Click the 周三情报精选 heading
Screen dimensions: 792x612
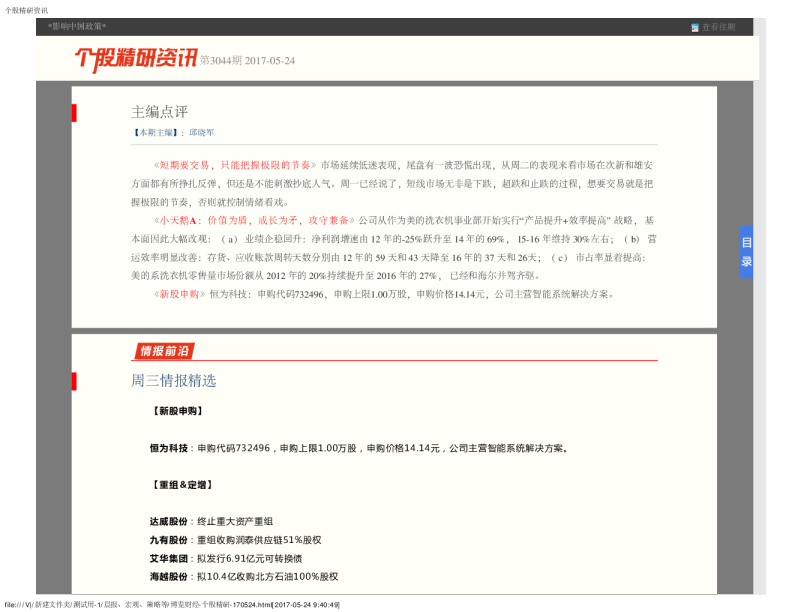[173, 380]
